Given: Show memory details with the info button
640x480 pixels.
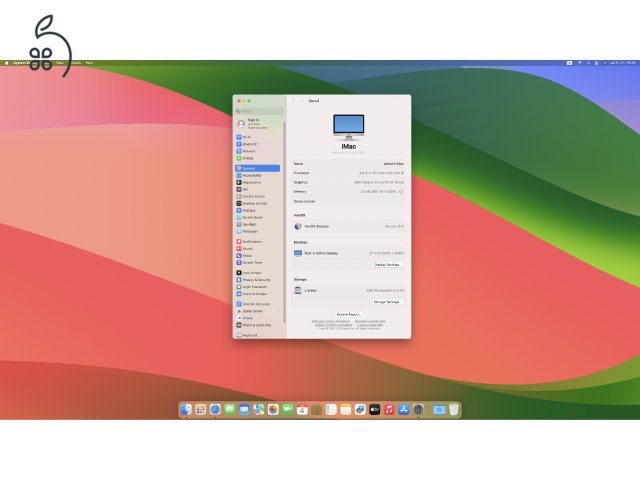Looking at the screenshot, I should click(x=401, y=191).
